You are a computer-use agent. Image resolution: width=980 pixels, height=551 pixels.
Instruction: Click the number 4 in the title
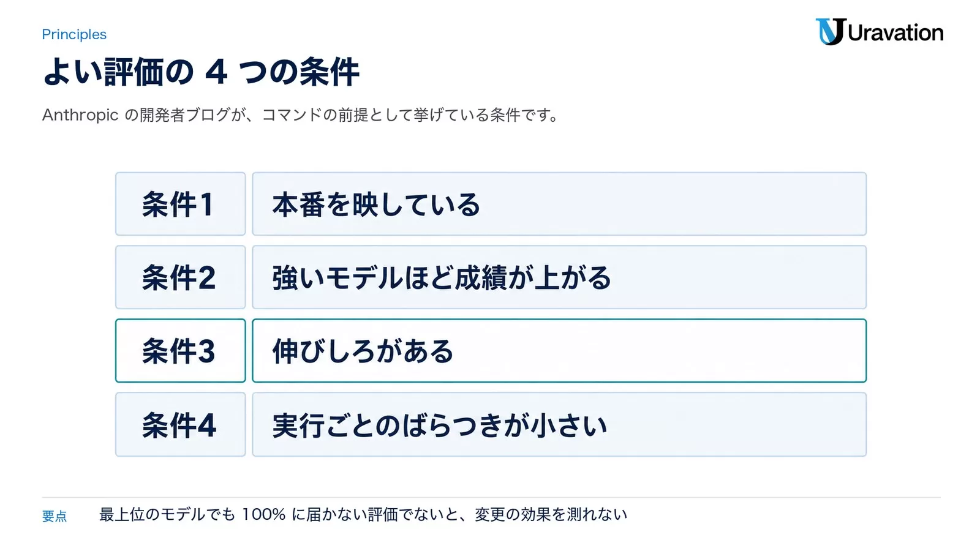coord(216,72)
